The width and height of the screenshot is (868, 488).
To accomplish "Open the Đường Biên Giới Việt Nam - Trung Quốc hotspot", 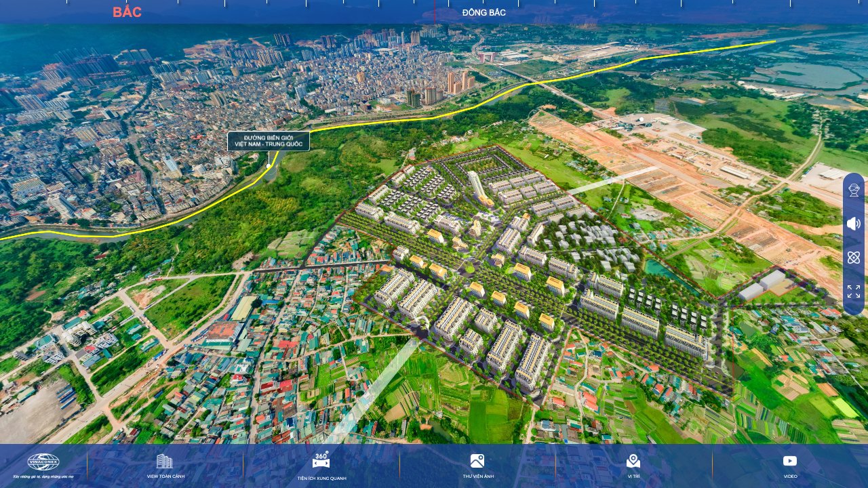I will pyautogui.click(x=269, y=141).
